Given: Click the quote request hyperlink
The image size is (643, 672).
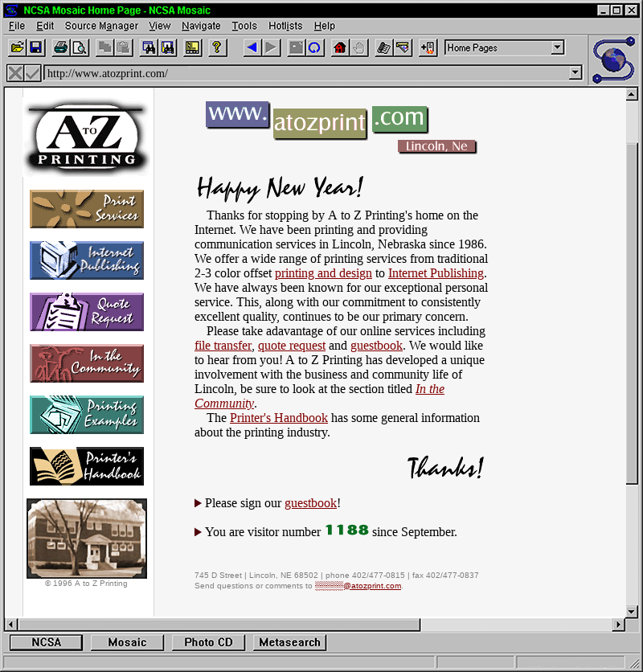Looking at the screenshot, I should coord(291,346).
